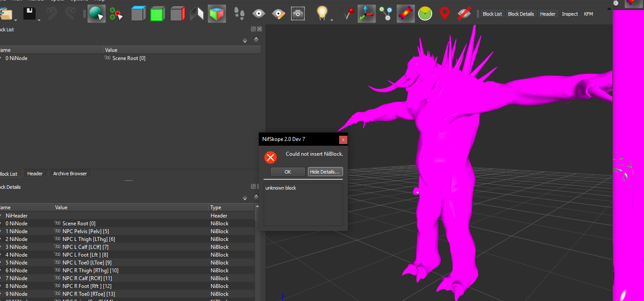This screenshot has height=301, width=644.
Task: Switch to the Header tab
Action: point(35,174)
